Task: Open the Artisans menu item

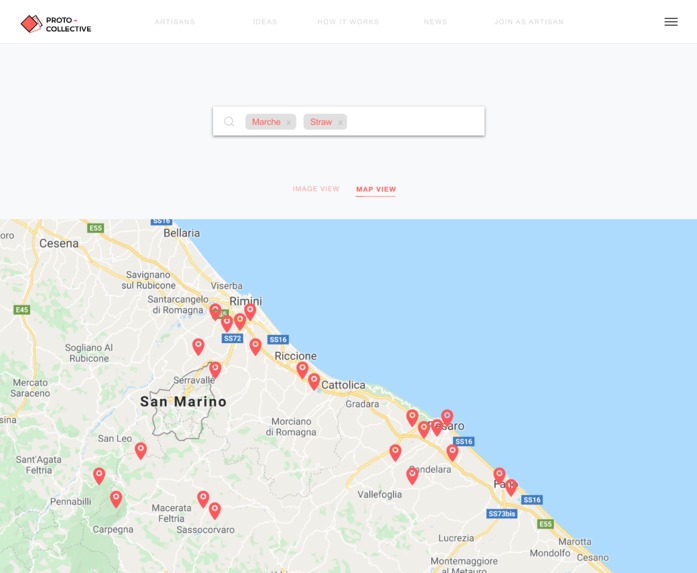Action: (175, 22)
